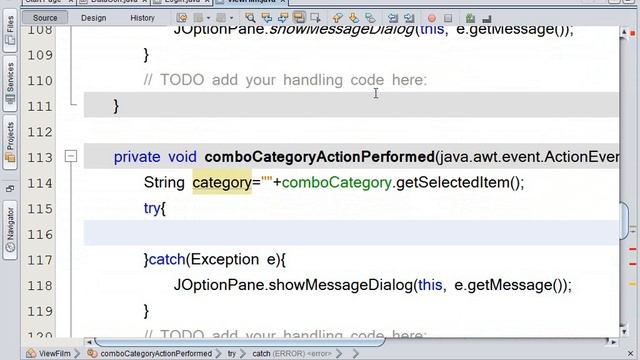Screen dimensions: 640x360
Task: Click line number 111 in gutter
Action: (40, 106)
